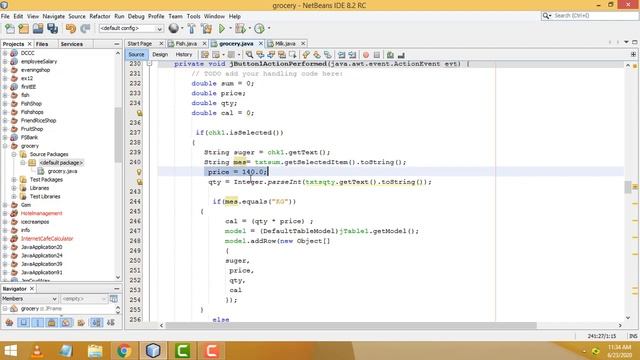Click the Find Selection magnifier editor icon
Screen dimensions: 640x360
[249, 55]
